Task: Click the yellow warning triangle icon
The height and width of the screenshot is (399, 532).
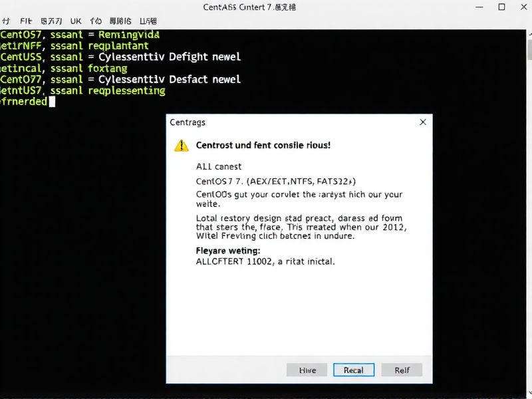Action: (x=181, y=146)
